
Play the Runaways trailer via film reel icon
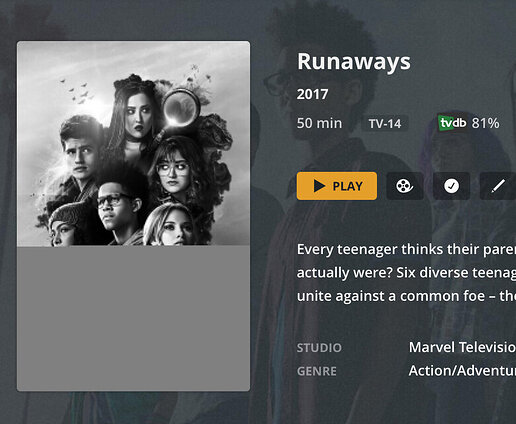coord(405,186)
